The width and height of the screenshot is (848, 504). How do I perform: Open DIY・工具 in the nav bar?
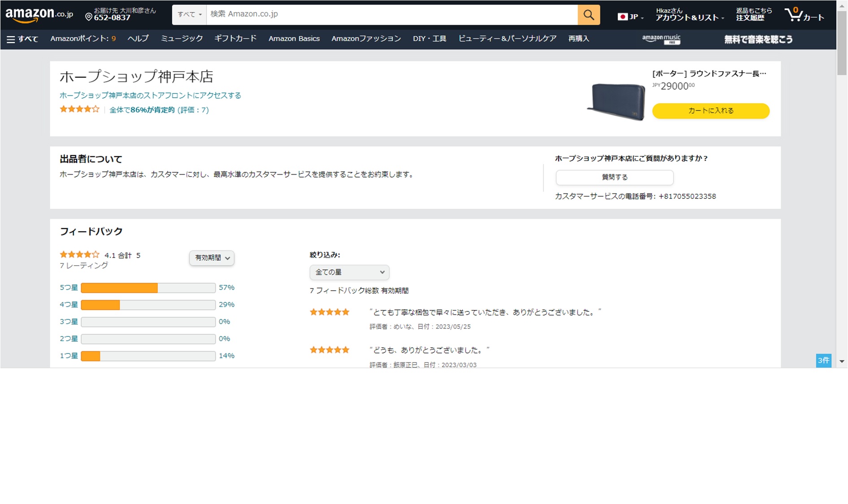(430, 39)
